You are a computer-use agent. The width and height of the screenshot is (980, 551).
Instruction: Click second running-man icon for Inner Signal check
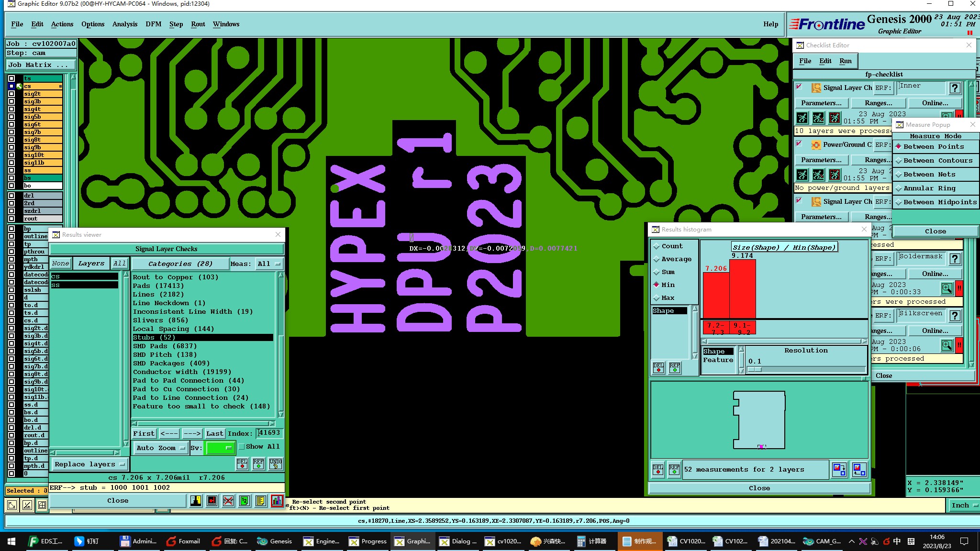(819, 118)
